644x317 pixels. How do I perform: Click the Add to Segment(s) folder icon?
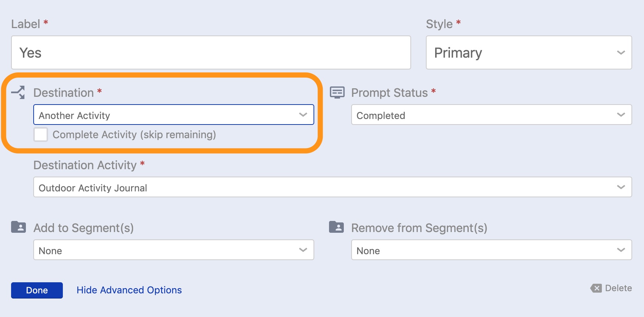tap(18, 227)
